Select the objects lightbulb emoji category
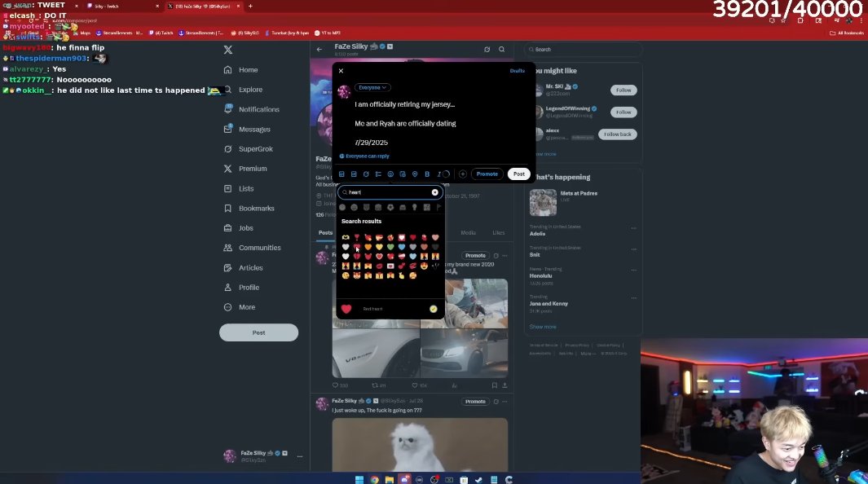The image size is (868, 484). point(415,208)
